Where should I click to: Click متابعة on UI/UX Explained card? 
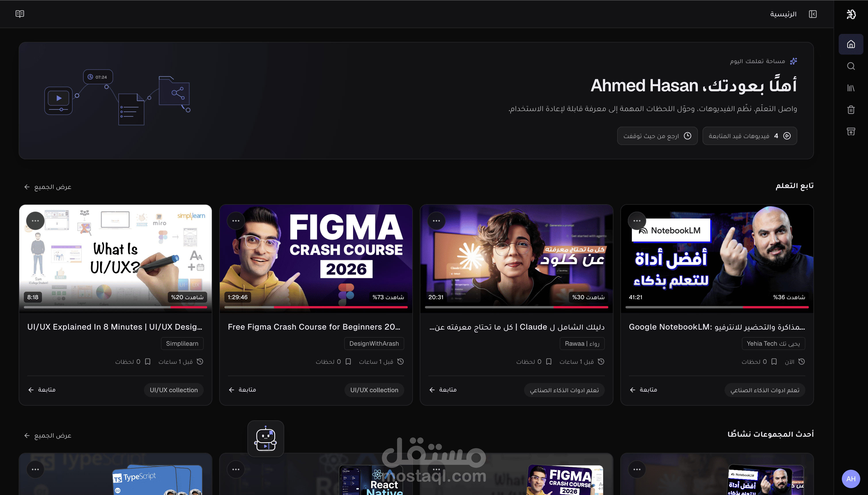pos(42,390)
